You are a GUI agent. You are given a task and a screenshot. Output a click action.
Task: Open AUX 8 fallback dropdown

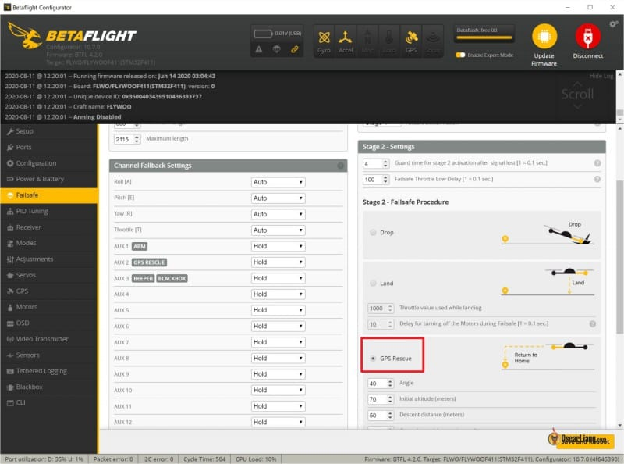(x=278, y=358)
